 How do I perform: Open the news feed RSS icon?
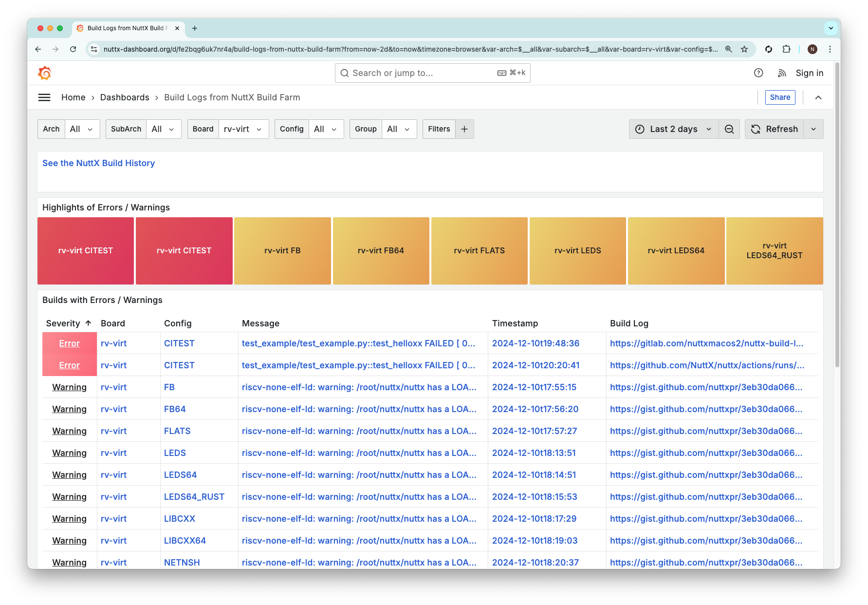782,73
